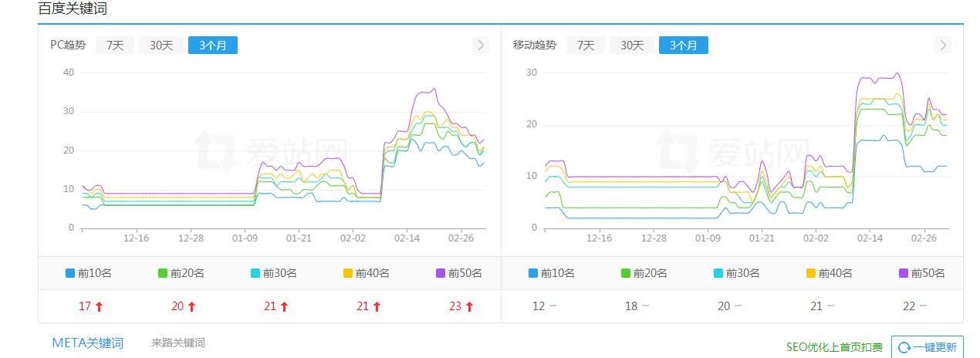Screen dimensions: 980x358
Task: Click the 百度关键词 section heading
Action: pos(73,9)
